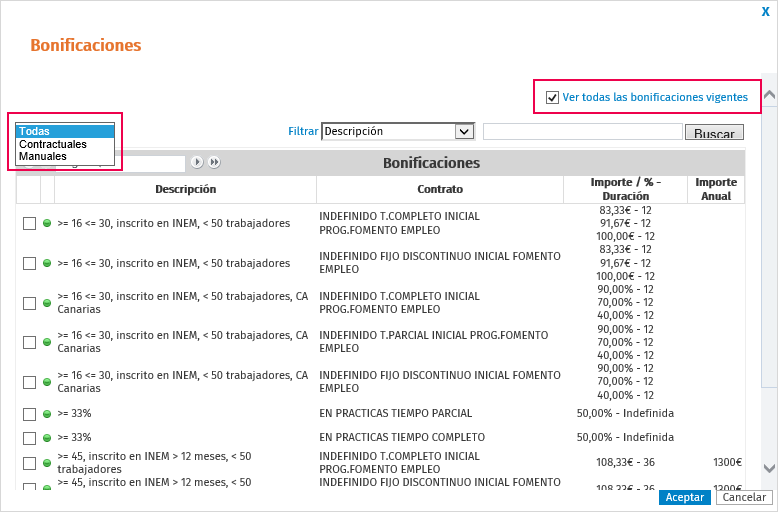778x512 pixels.
Task: Click green dot of Canarias T.COMPLETO INICIAL row
Action: click(47, 303)
